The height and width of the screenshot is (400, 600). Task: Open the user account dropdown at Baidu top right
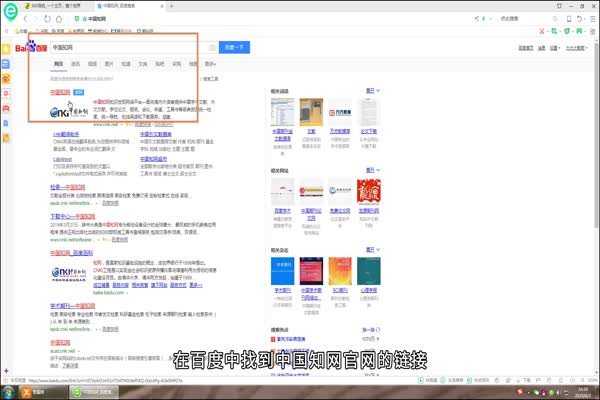(577, 48)
